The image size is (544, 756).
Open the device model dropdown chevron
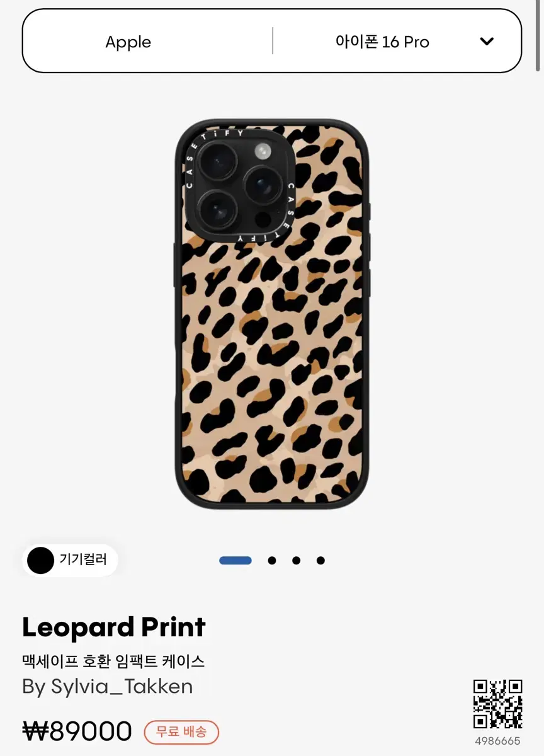tap(487, 42)
